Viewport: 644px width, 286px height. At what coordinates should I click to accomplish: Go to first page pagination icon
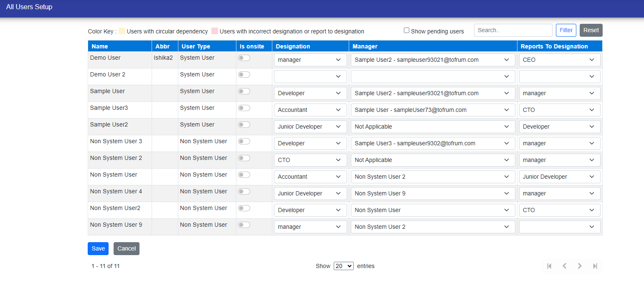tap(549, 266)
